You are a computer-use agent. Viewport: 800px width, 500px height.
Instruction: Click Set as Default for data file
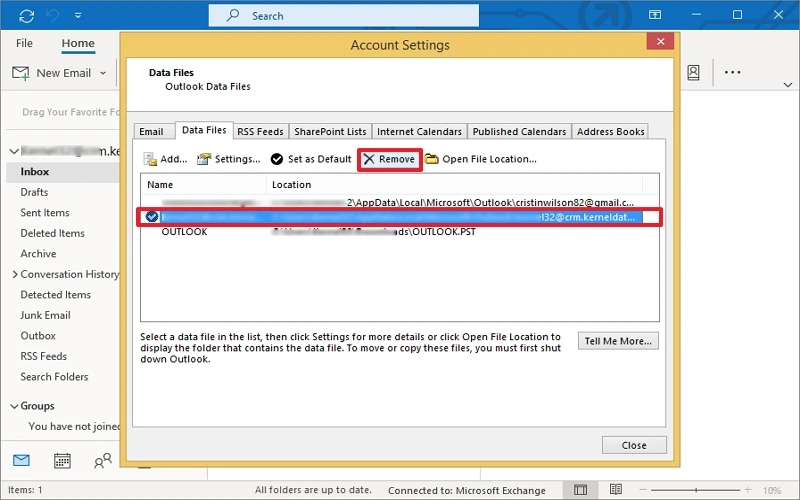(x=311, y=159)
